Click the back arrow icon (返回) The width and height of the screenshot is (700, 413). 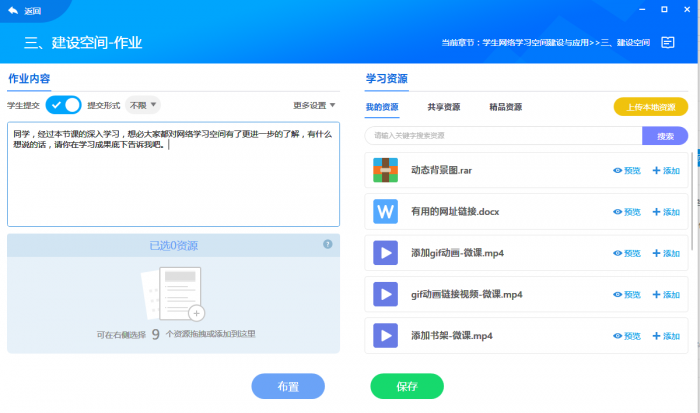click(13, 10)
